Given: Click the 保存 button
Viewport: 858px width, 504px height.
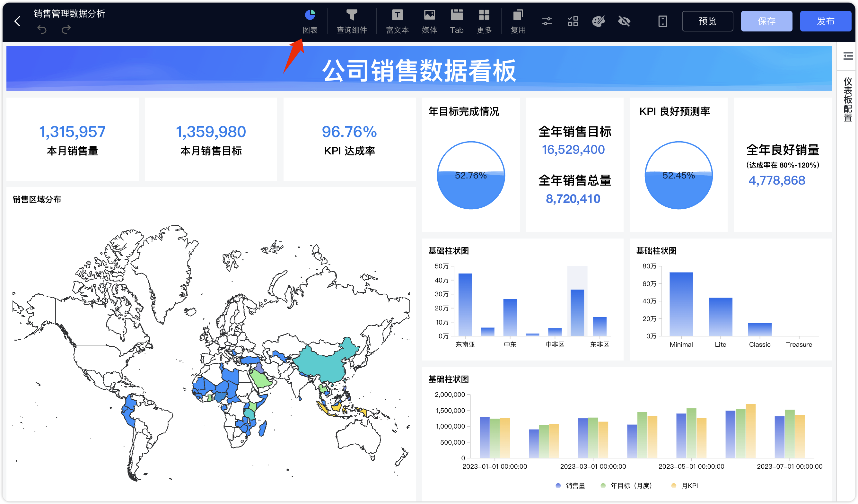Looking at the screenshot, I should point(766,21).
